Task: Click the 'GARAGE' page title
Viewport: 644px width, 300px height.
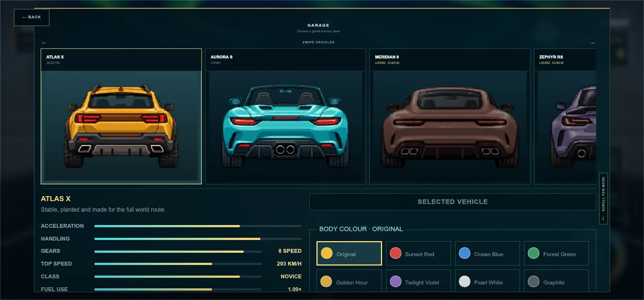Action: pos(318,26)
